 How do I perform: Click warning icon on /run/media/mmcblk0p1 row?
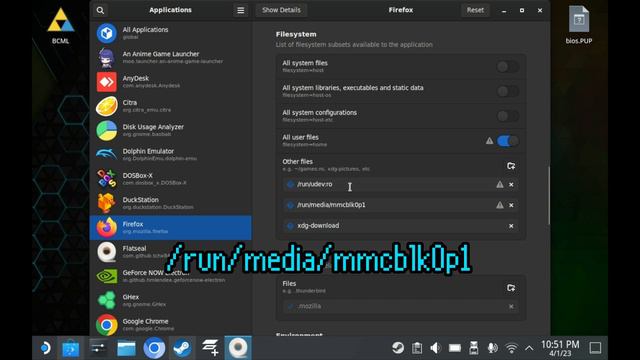500,205
